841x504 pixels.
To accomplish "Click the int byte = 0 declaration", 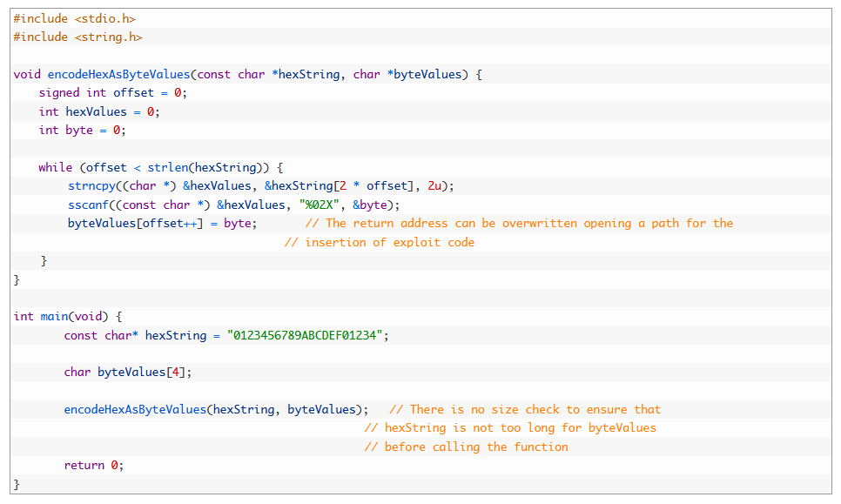I will coord(82,130).
